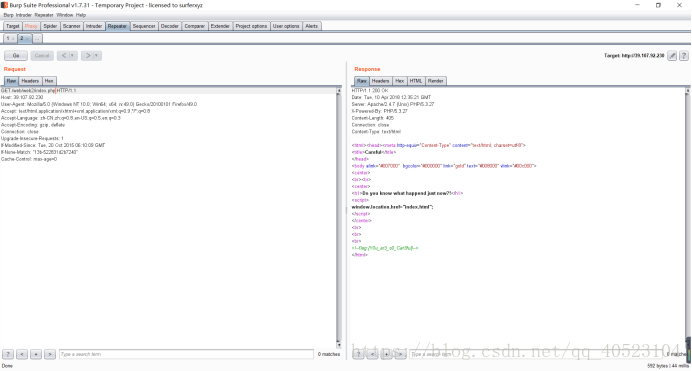Image resolution: width=692 pixels, height=371 pixels.
Task: Go to next match in response search
Action: [x=400, y=354]
